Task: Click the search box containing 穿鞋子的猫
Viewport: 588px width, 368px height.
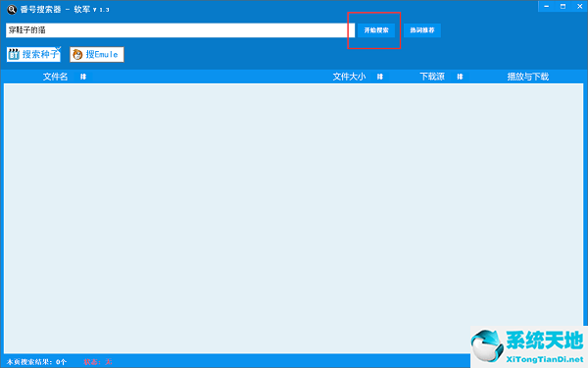Action: pyautogui.click(x=180, y=30)
